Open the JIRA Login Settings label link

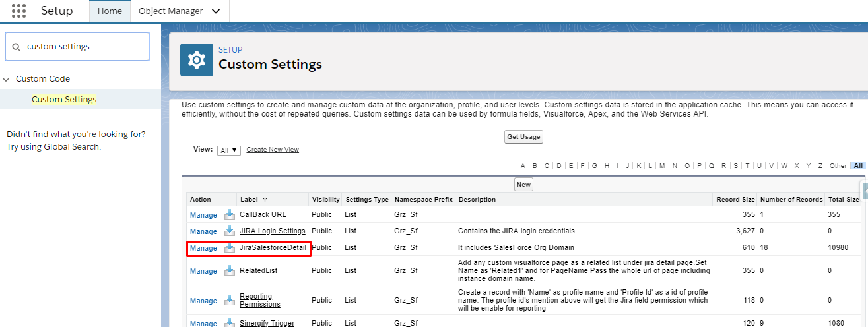tap(273, 231)
